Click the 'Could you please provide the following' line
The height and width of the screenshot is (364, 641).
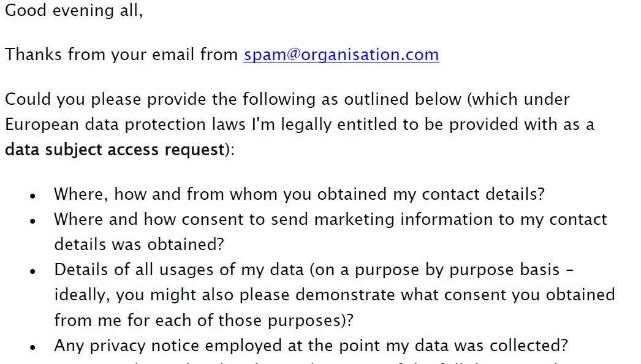(x=287, y=100)
